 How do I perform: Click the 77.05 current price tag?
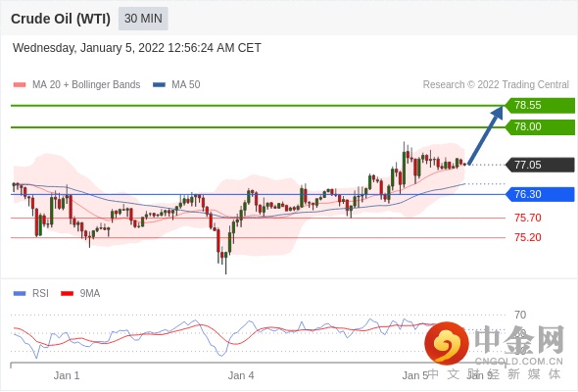tap(540, 165)
